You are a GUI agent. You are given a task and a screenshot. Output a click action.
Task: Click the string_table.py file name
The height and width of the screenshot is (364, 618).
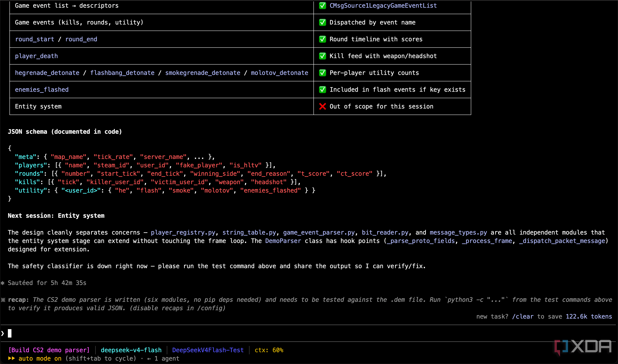click(249, 233)
